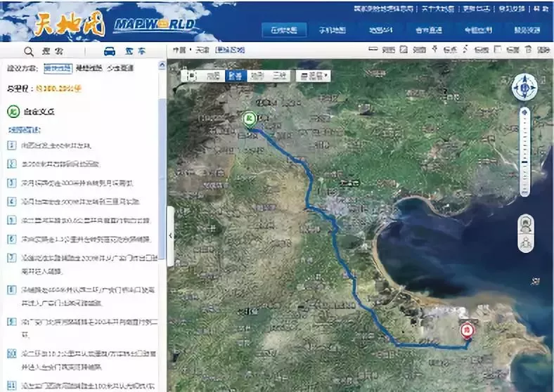Select the third route plan option
Image resolution: width=554 pixels, height=392 pixels.
[x=120, y=68]
